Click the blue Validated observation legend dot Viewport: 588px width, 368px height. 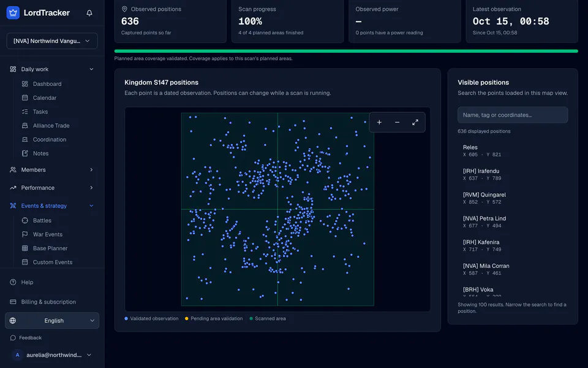(x=126, y=318)
